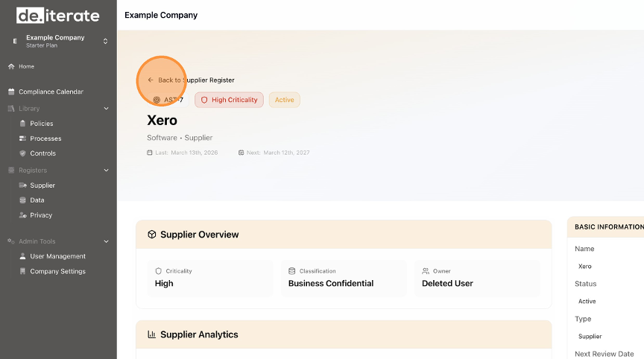Click the Processes icon in sidebar
The height and width of the screenshot is (359, 644).
point(22,139)
